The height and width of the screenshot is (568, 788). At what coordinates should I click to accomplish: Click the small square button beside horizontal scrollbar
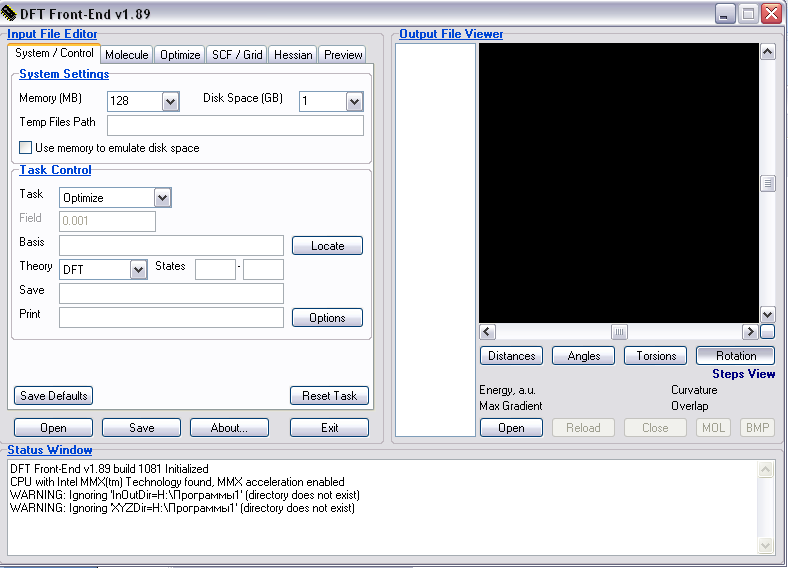(767, 332)
